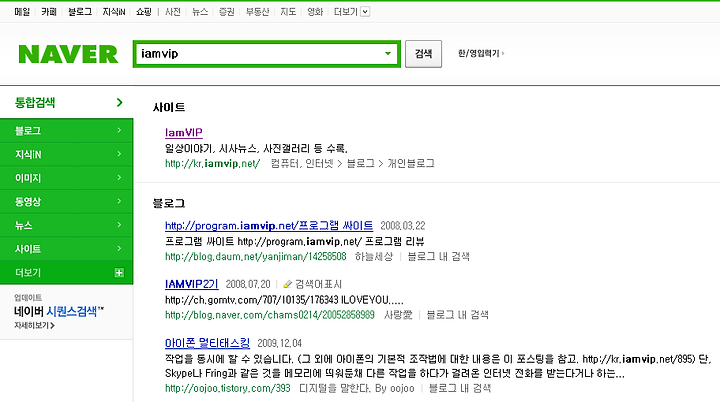Image resolution: width=720 pixels, height=402 pixels.
Task: Select 블로그 in the green sidebar
Action: (x=67, y=130)
